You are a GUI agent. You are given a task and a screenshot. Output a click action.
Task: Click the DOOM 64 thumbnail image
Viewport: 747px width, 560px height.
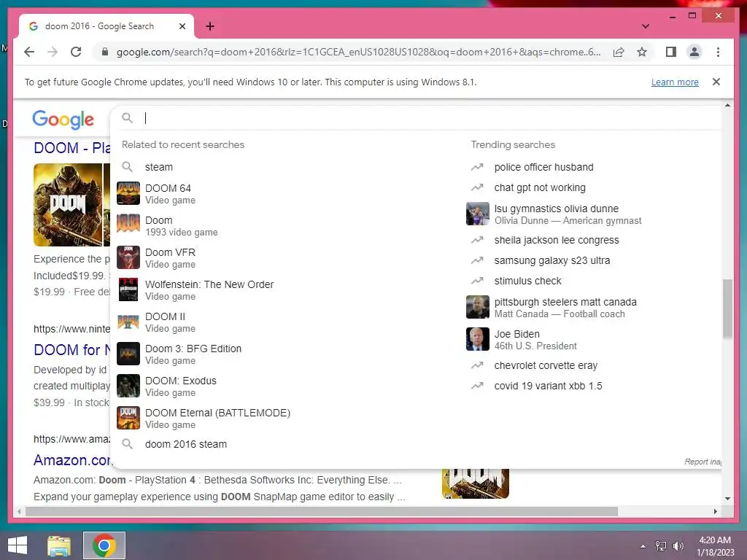pos(128,193)
